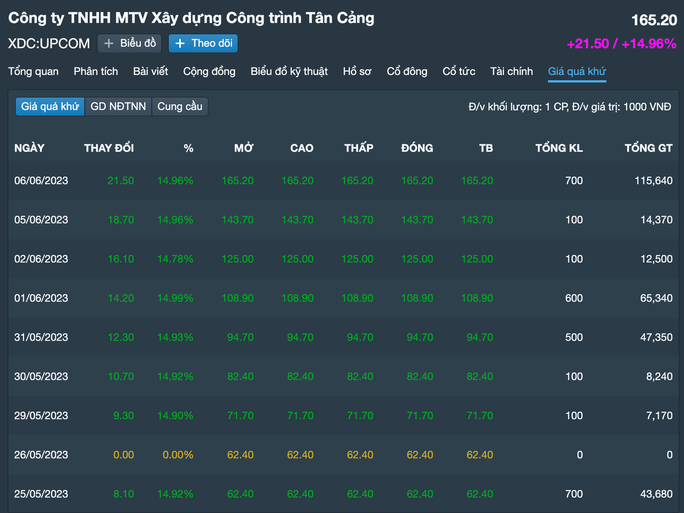Select the 30/05/2023 date cell
The width and height of the screenshot is (684, 513).
pos(41,376)
